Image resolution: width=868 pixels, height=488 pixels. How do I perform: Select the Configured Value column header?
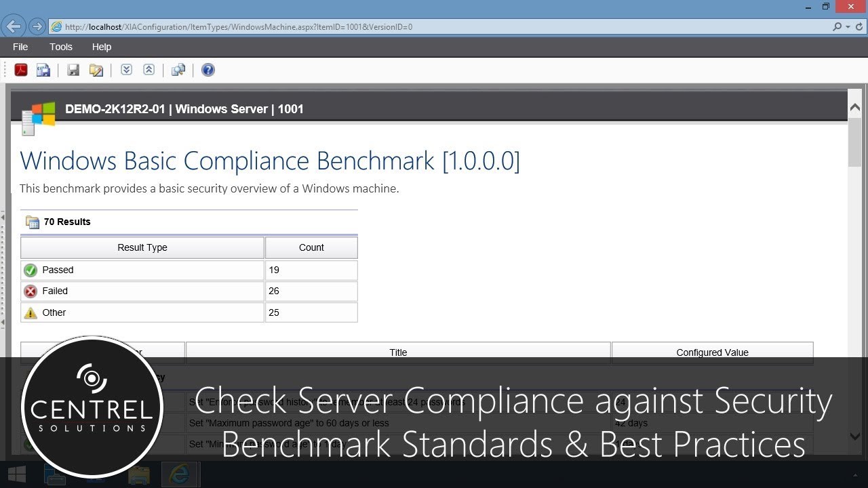pyautogui.click(x=712, y=352)
